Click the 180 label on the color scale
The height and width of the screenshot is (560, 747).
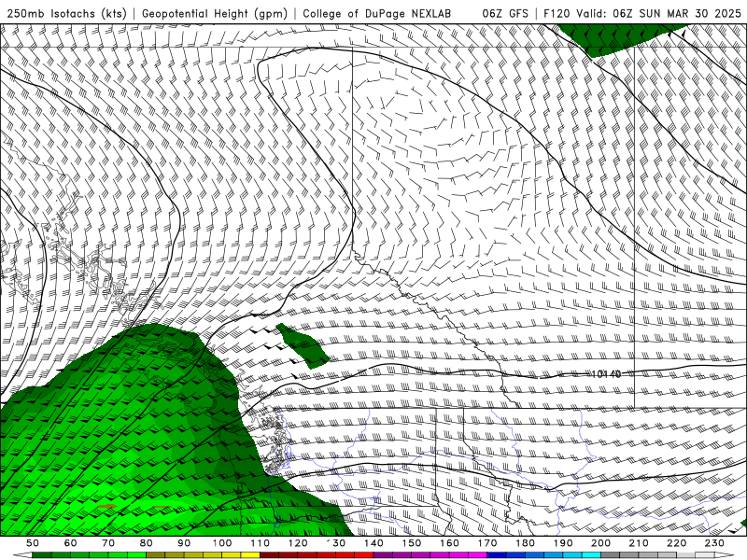(526, 543)
